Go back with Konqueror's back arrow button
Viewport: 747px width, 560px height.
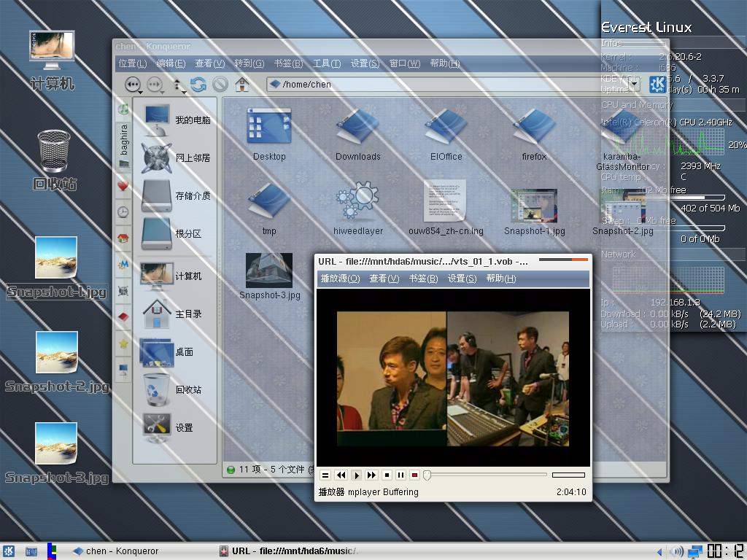(132, 85)
